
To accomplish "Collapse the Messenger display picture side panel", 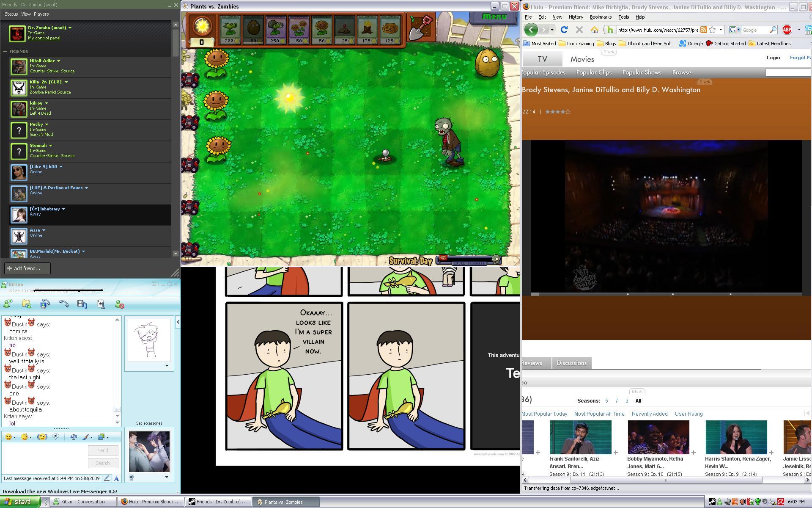I will (178, 322).
